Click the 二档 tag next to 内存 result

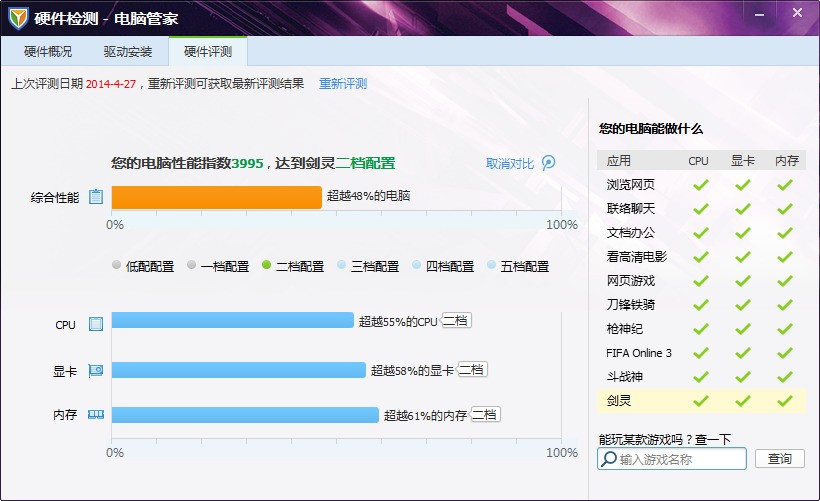[x=485, y=415]
